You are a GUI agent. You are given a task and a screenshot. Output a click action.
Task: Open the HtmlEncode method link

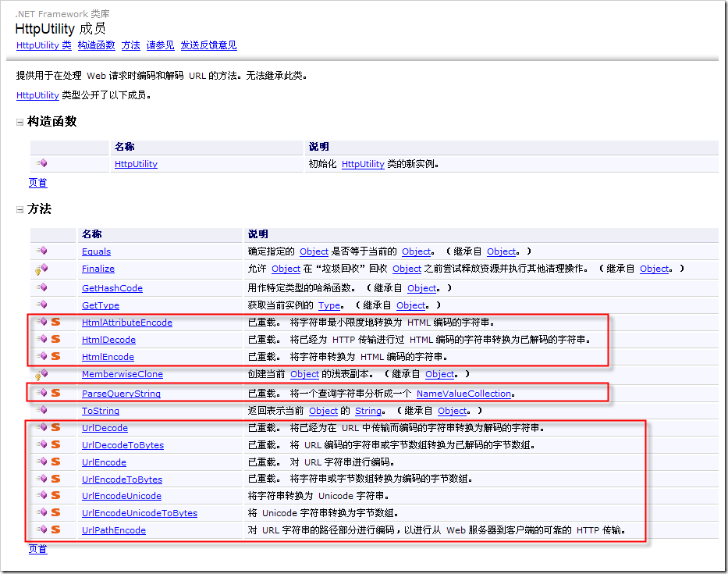click(108, 357)
